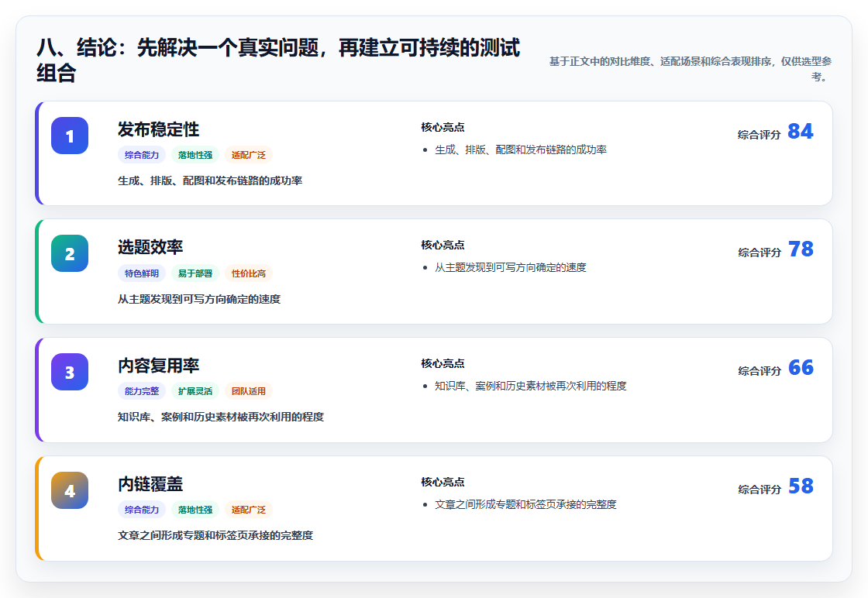Click the 易于部署 tag
This screenshot has width=868, height=598.
click(195, 273)
